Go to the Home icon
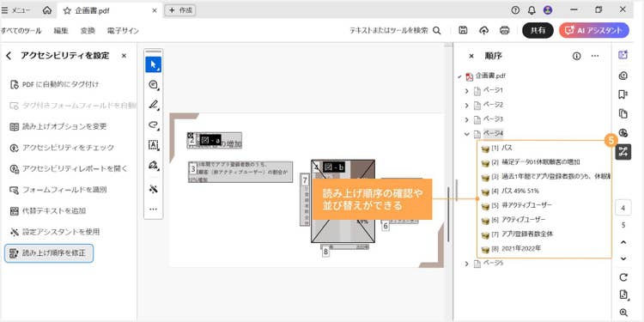644x322 pixels. (47, 10)
